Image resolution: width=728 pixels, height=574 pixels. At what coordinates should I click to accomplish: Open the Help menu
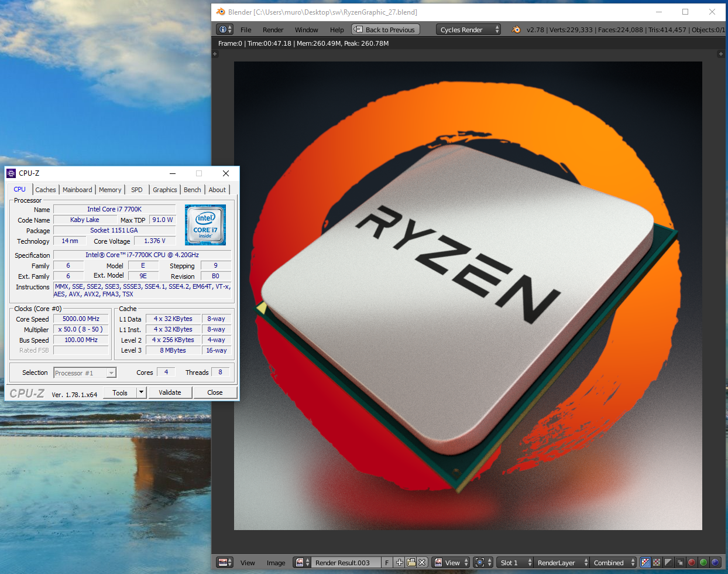[337, 30]
